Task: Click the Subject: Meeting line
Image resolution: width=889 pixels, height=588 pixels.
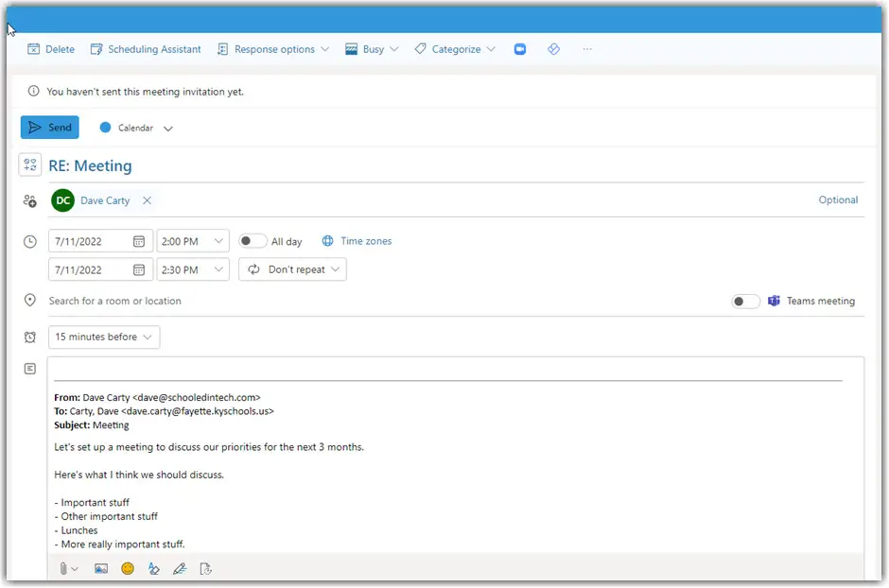Action: [x=92, y=425]
